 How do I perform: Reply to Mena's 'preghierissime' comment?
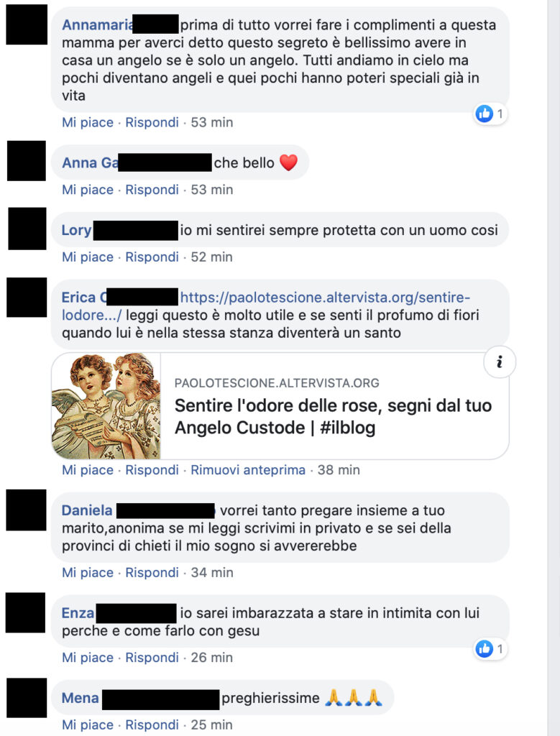[152, 724]
